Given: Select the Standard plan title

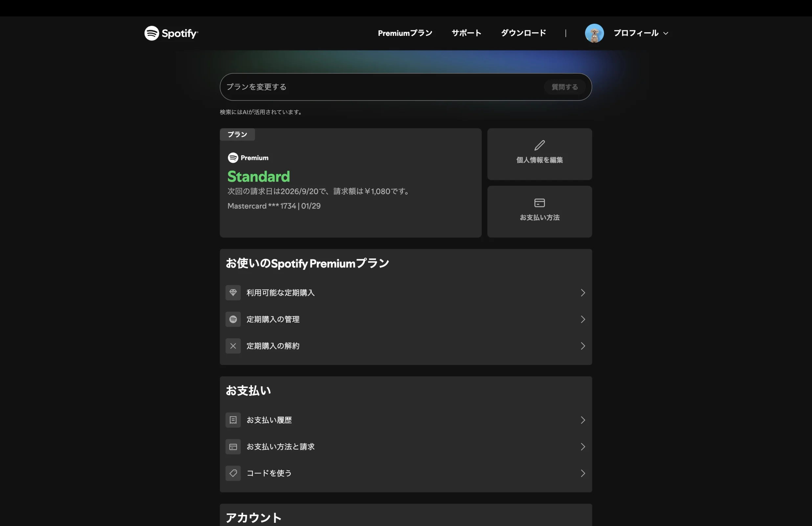Looking at the screenshot, I should pyautogui.click(x=259, y=177).
